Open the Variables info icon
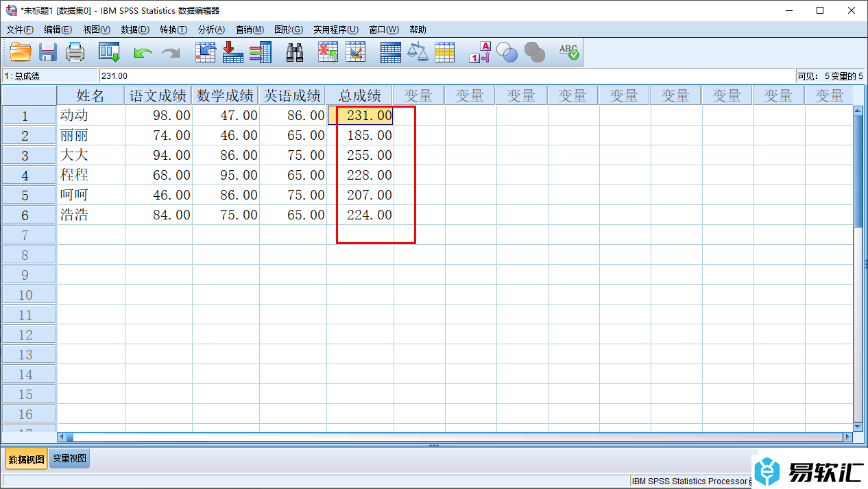The height and width of the screenshot is (489, 868). (261, 53)
